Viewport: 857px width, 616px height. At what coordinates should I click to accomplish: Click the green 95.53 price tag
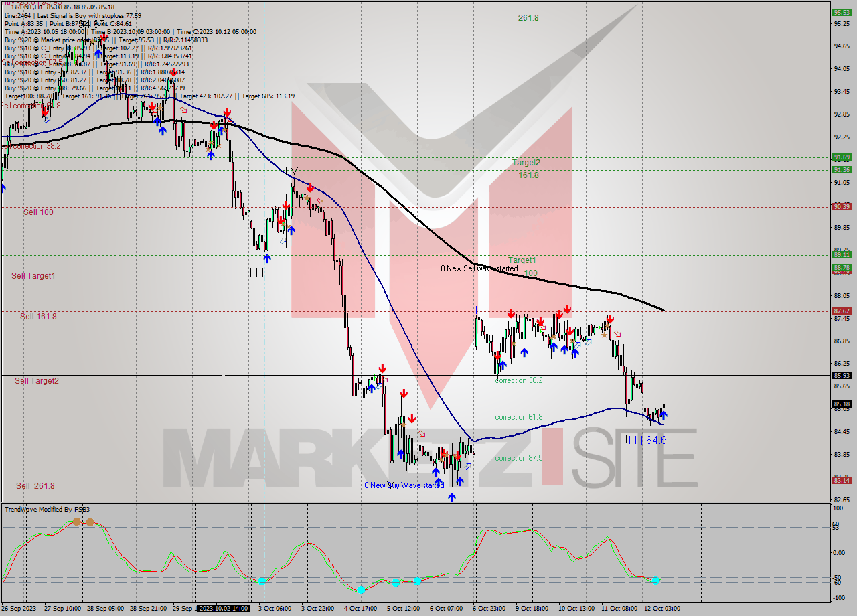point(842,12)
